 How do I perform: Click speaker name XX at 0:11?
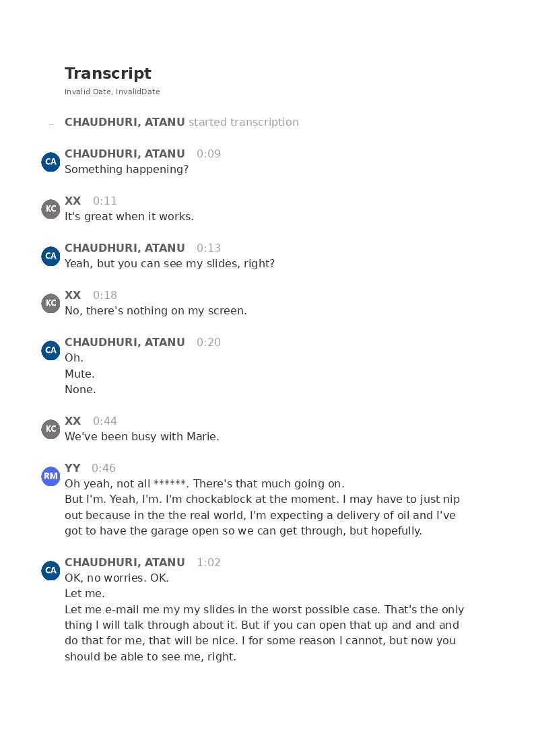coord(73,201)
